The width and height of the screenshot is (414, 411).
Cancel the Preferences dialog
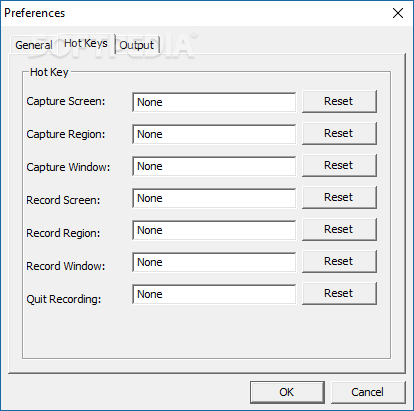pyautogui.click(x=368, y=392)
